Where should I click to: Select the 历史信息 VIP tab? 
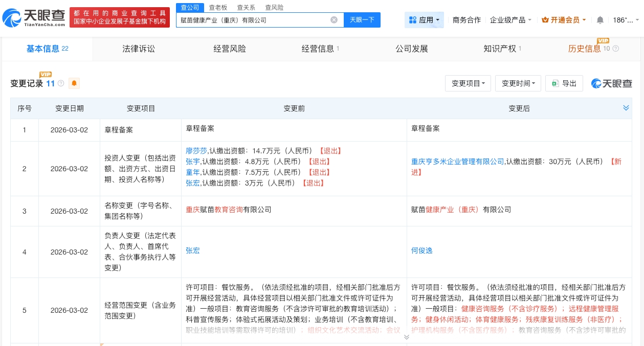coord(593,49)
